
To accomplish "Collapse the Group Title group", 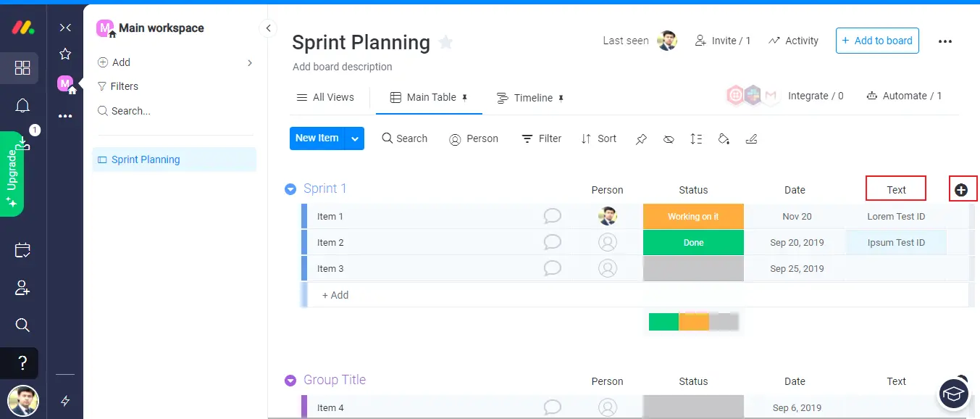I will [290, 381].
